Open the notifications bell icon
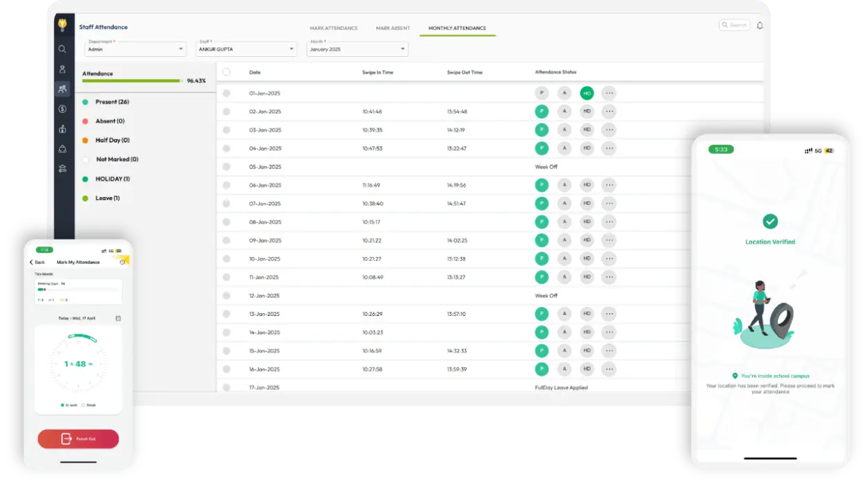 pyautogui.click(x=760, y=24)
